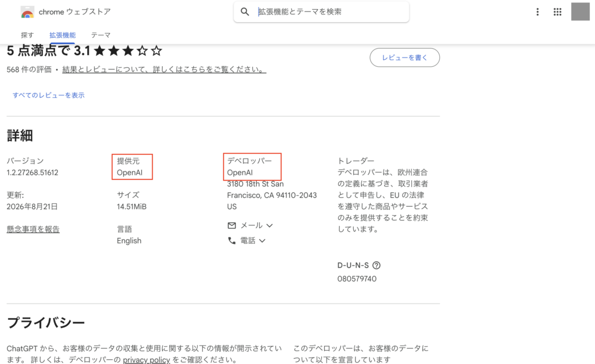The image size is (595, 364).
Task: Click the レビューを書く button
Action: tap(404, 57)
